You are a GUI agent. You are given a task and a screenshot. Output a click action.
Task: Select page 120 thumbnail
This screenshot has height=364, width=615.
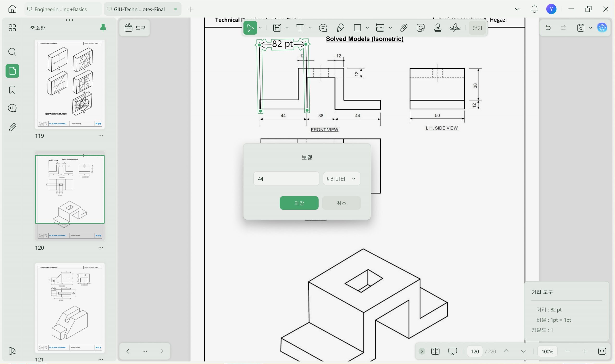click(70, 196)
